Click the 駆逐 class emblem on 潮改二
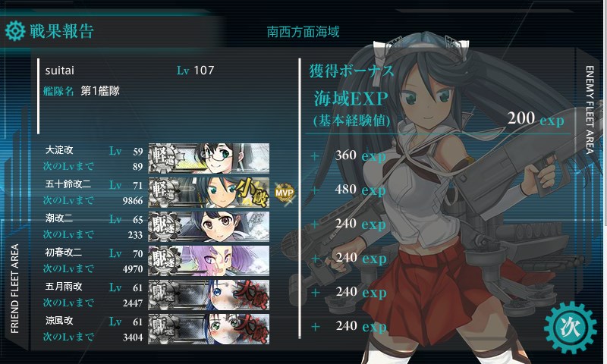 (164, 226)
